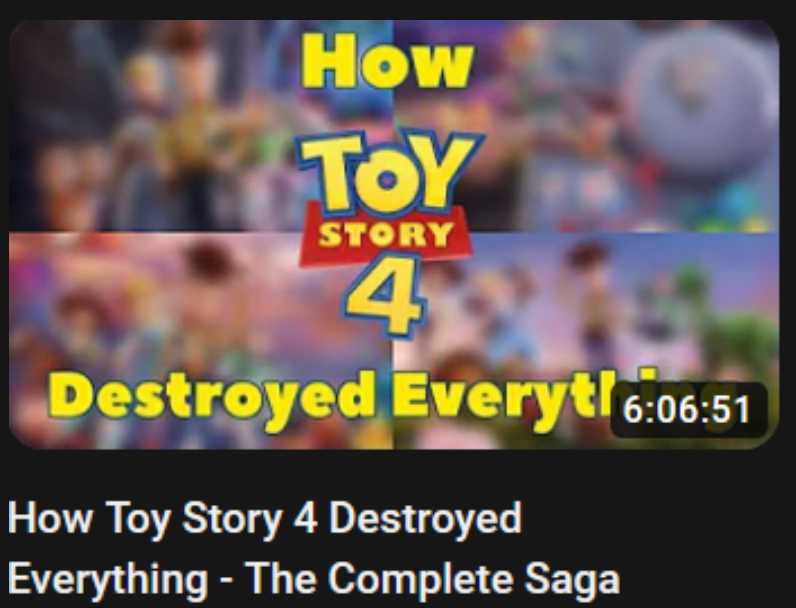The height and width of the screenshot is (608, 796).
Task: Click the red 'STORY' banner in logo
Action: [386, 236]
